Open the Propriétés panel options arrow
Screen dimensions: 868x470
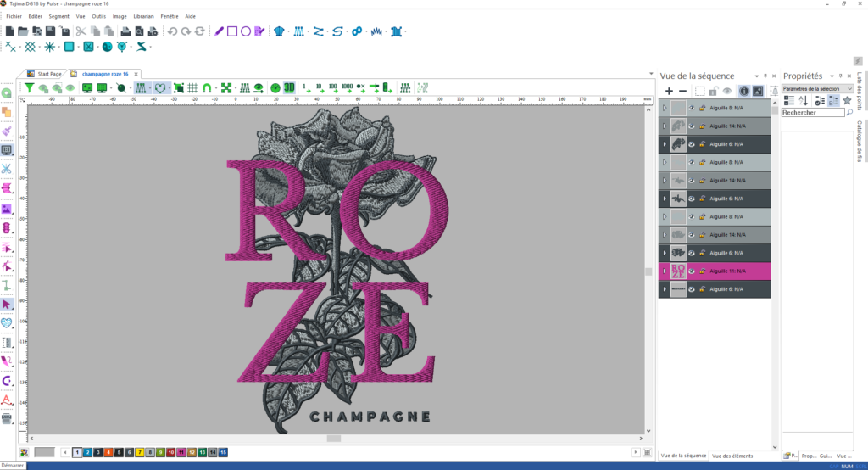click(832, 76)
